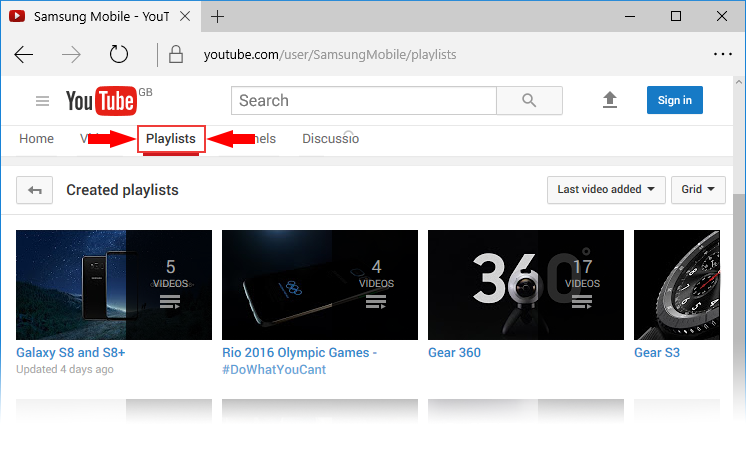The height and width of the screenshot is (458, 746).
Task: Maximize the browser window
Action: point(676,16)
